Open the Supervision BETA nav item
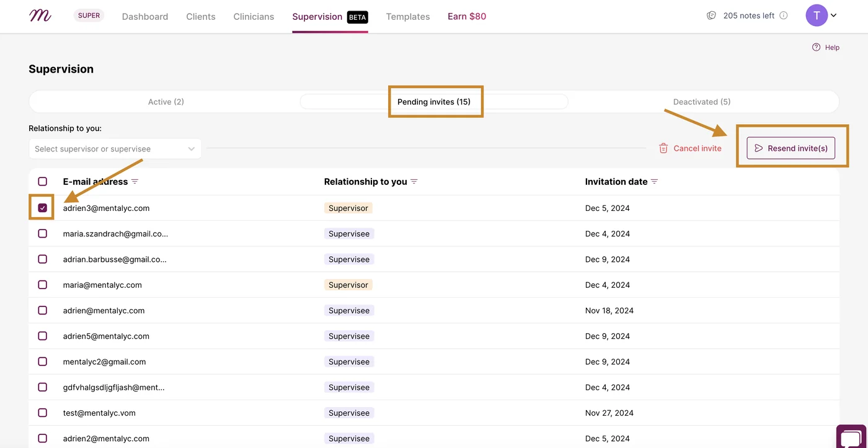 coord(330,17)
